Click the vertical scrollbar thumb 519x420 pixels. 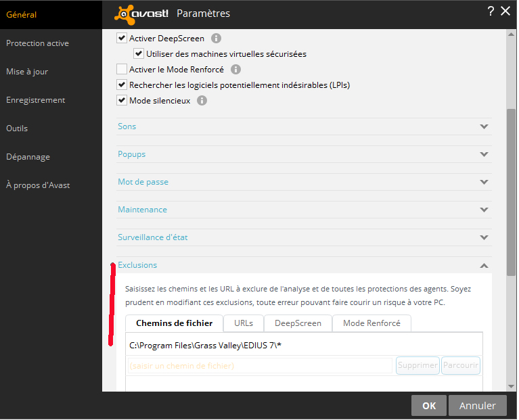(512, 193)
